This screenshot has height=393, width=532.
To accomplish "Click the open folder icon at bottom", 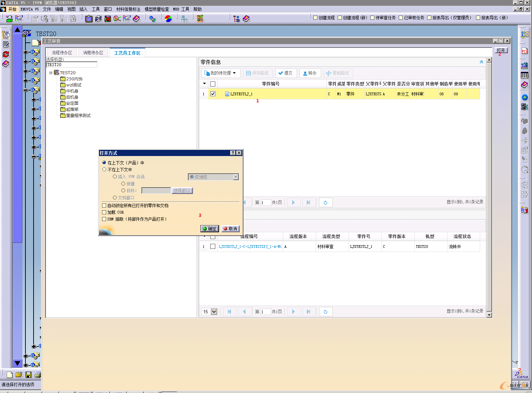I will 19,375.
